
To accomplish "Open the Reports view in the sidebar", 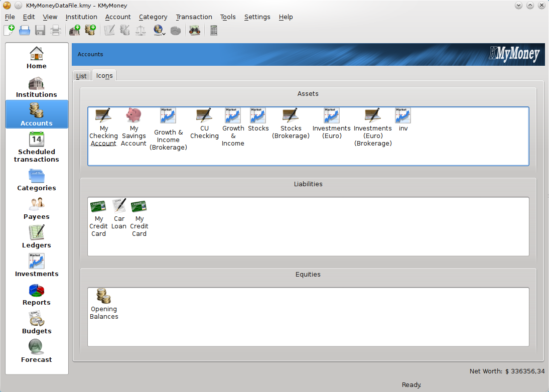I will pyautogui.click(x=37, y=295).
